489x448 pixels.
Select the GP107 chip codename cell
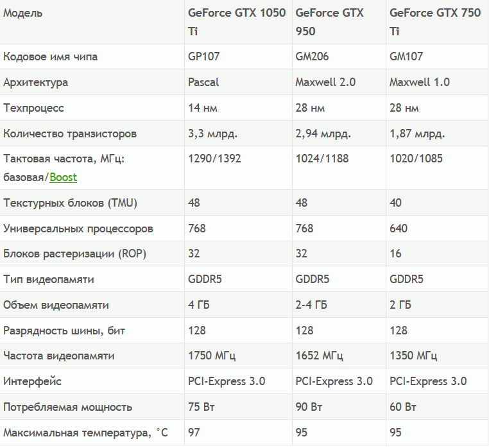[203, 56]
